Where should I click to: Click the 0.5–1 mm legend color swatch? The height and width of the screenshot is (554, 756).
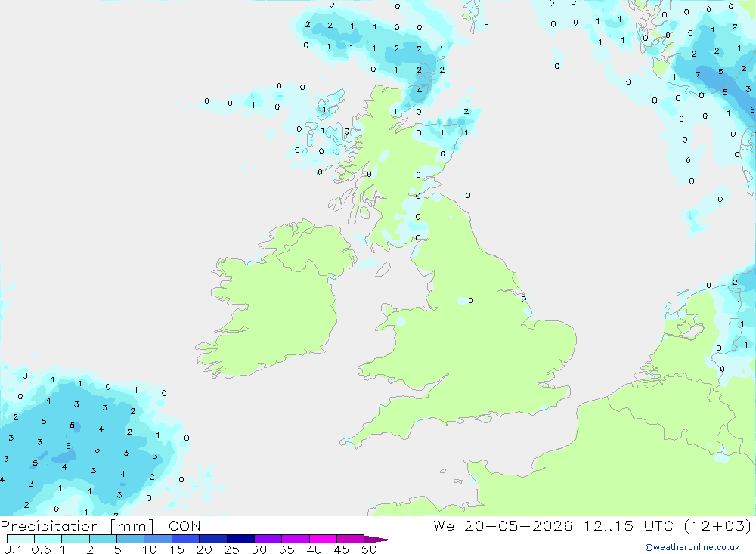pos(48,539)
